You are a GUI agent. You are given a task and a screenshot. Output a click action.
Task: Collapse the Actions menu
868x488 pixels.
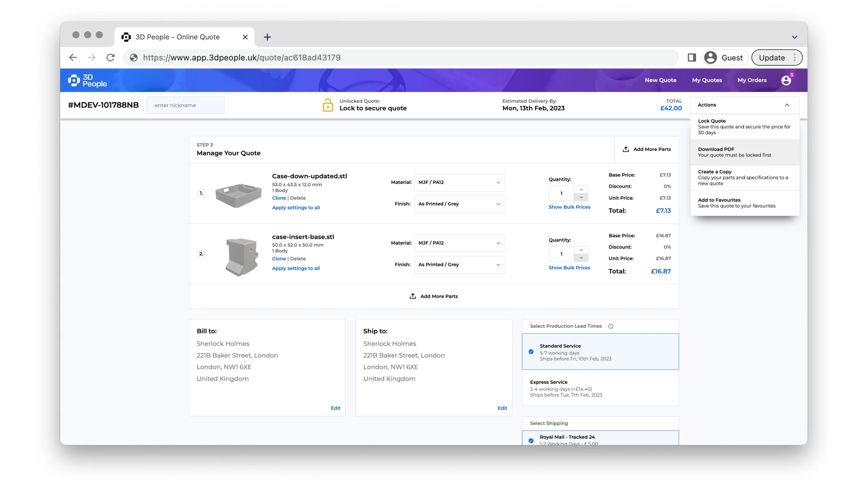point(787,105)
